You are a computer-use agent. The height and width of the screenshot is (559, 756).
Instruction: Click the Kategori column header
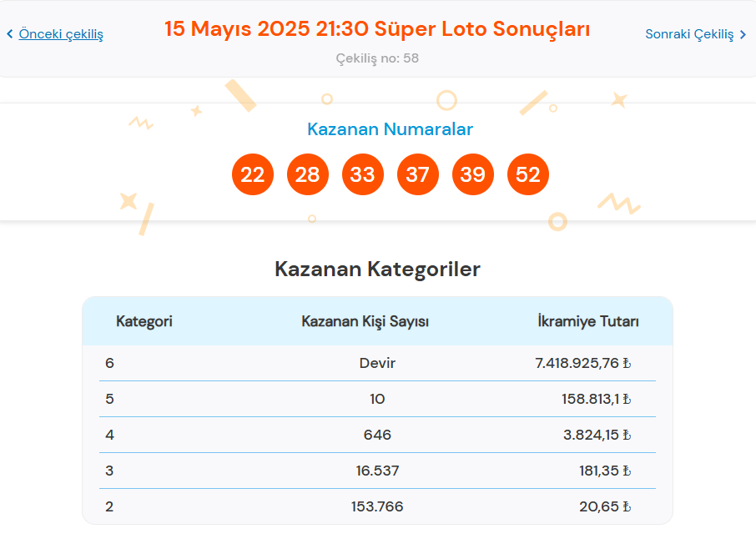pos(144,321)
